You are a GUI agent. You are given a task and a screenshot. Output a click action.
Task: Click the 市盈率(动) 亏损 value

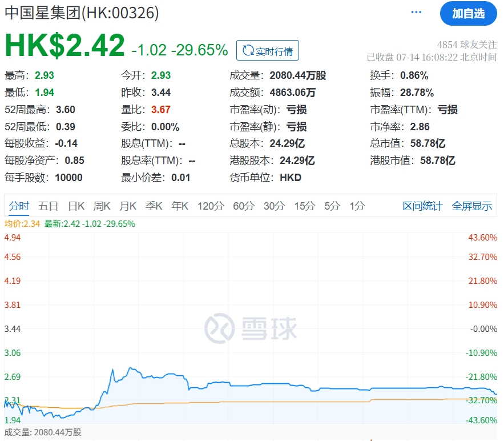click(x=296, y=109)
